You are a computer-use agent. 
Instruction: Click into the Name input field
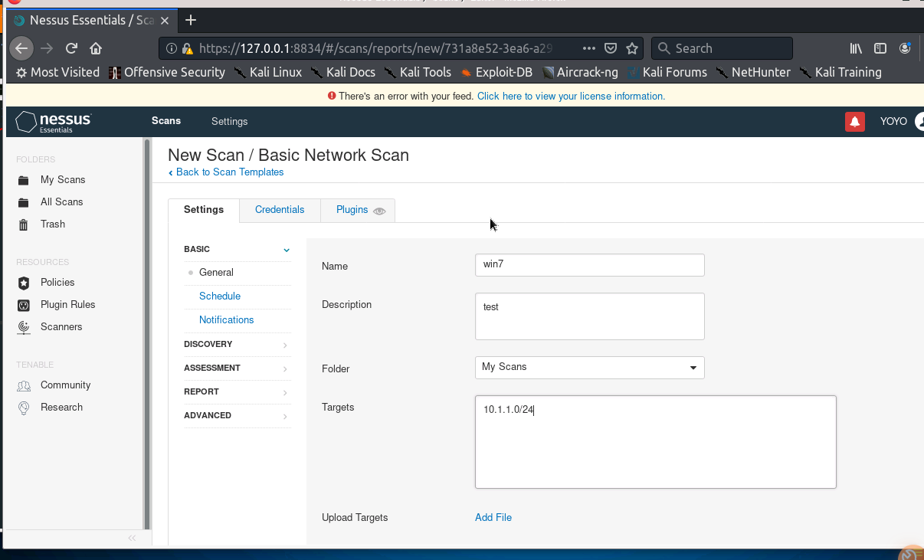tap(589, 265)
